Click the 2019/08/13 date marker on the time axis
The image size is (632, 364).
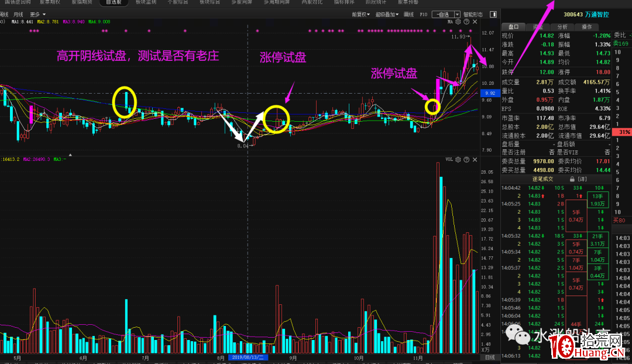[x=248, y=358]
